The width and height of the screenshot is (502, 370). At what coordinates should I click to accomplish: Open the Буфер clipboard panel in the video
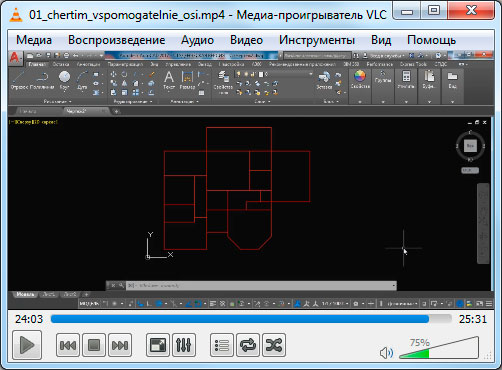point(429,80)
